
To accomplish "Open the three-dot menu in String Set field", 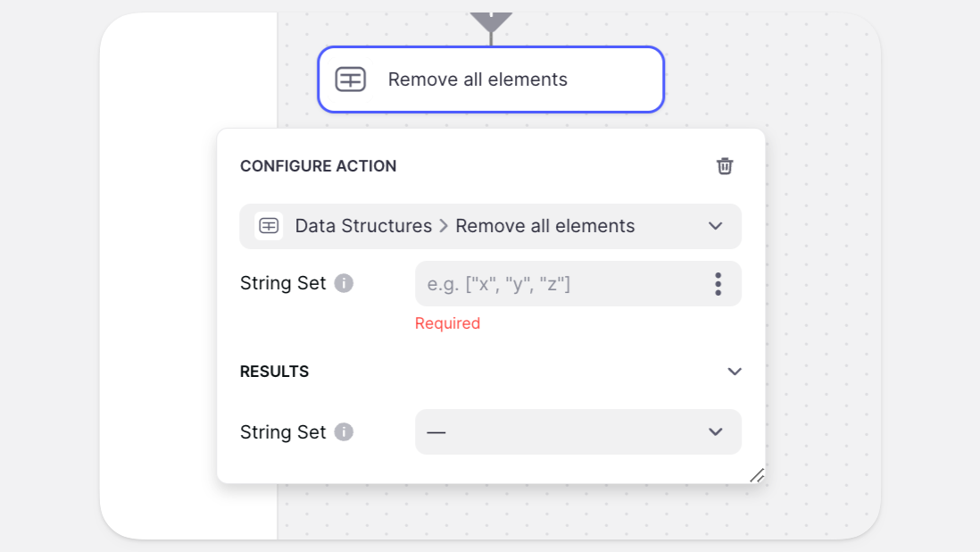I will tap(718, 284).
